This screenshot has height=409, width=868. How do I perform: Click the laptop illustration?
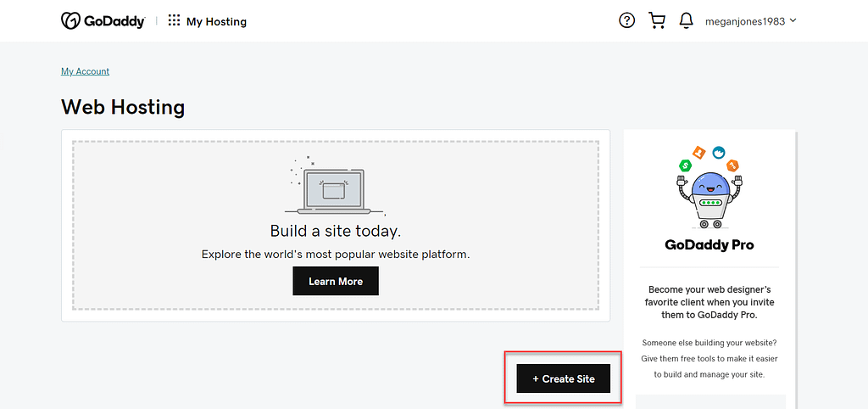click(335, 188)
